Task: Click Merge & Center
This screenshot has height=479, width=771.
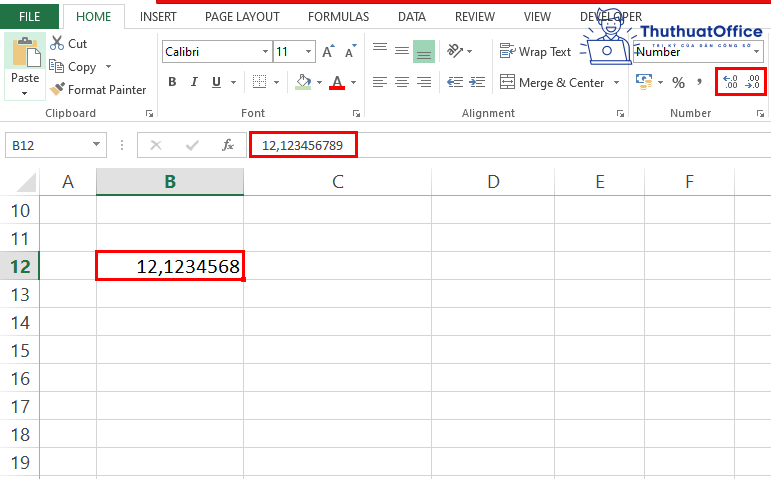Action: tap(552, 82)
